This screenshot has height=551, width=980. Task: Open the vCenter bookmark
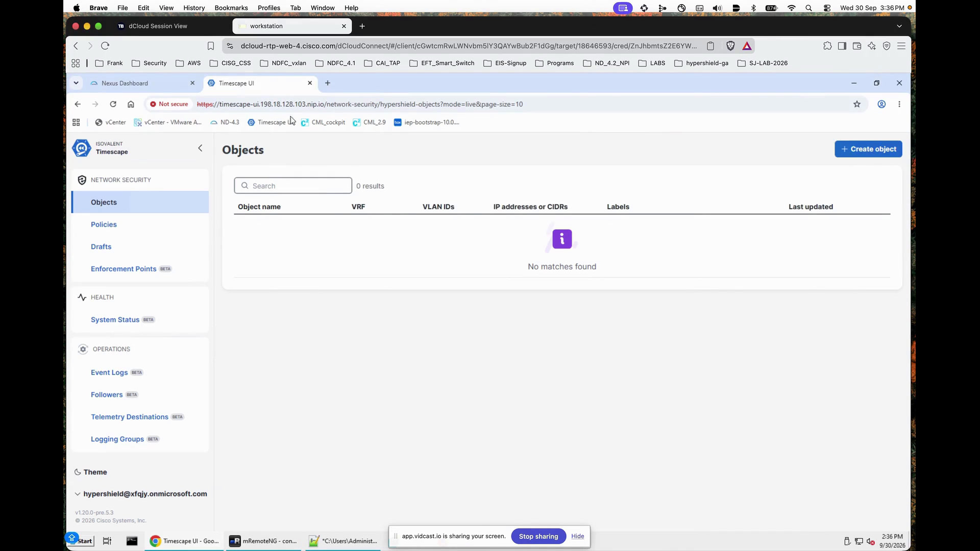[x=110, y=122]
